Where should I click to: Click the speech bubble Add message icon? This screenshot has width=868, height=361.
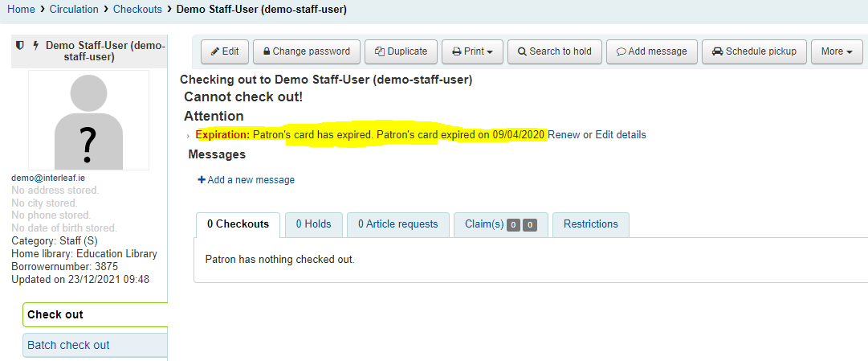pos(621,51)
